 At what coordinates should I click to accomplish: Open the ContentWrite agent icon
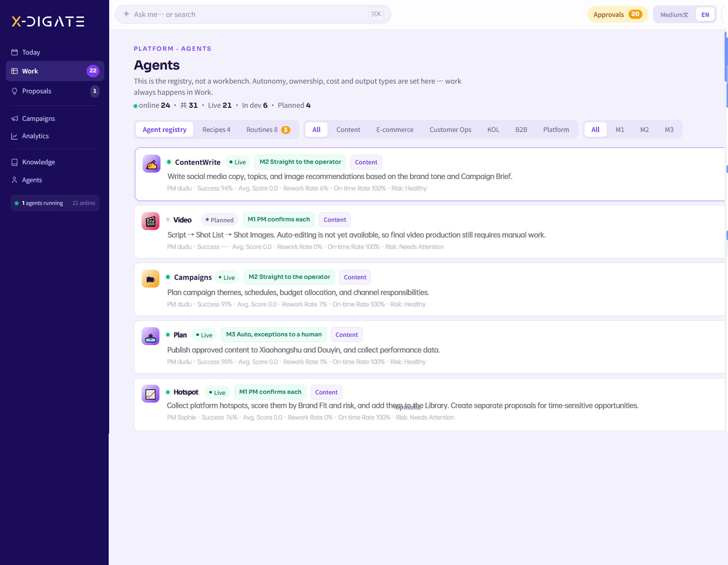click(151, 164)
